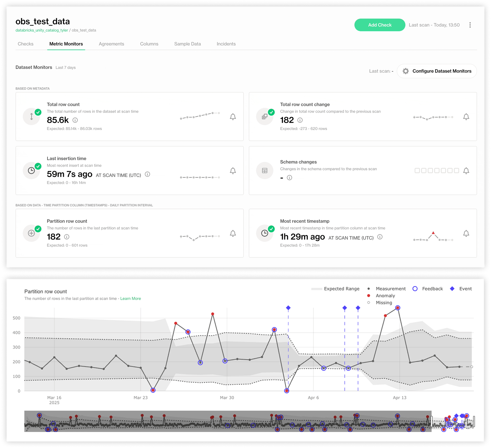This screenshot has width=491, height=448.
Task: Open the Agreements tab
Action: [x=111, y=44]
